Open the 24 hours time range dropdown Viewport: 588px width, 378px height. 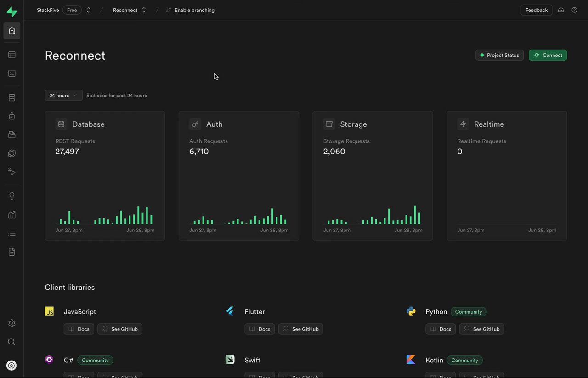(64, 96)
